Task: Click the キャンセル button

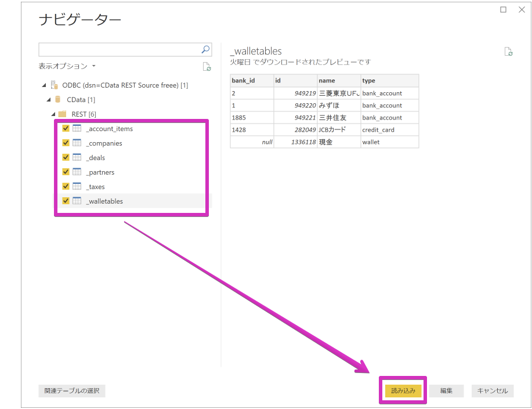Action: [492, 390]
